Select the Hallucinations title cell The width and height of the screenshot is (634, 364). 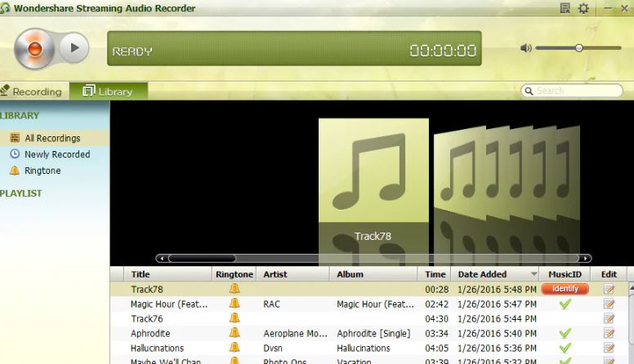158,348
